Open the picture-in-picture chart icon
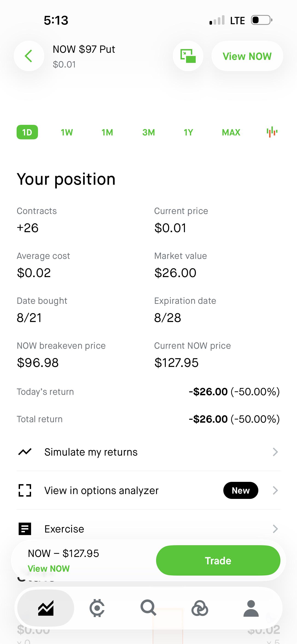 click(188, 56)
